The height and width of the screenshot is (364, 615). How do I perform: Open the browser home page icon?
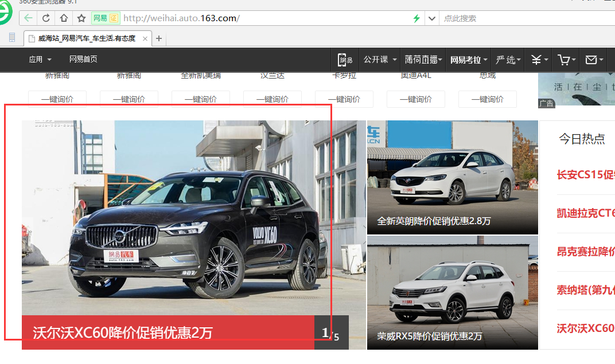point(64,18)
